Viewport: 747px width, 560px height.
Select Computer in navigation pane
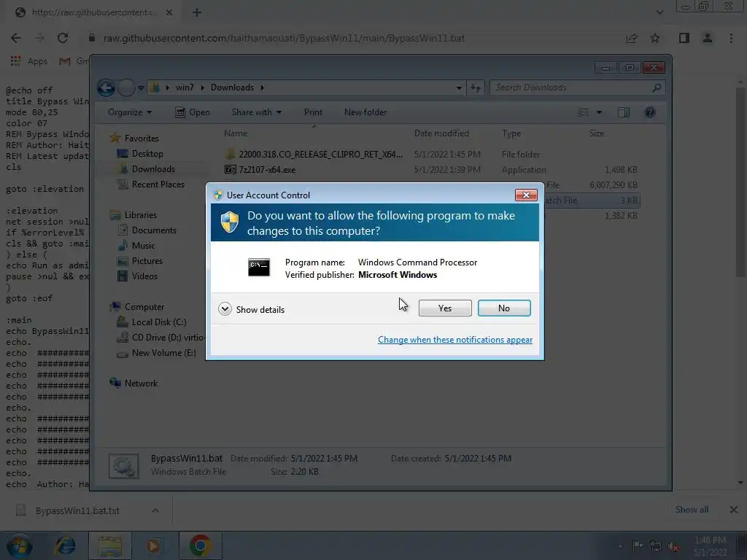[x=144, y=307]
